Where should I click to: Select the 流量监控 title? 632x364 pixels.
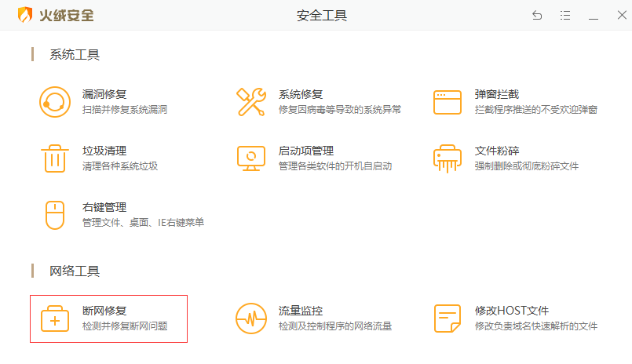tap(301, 311)
